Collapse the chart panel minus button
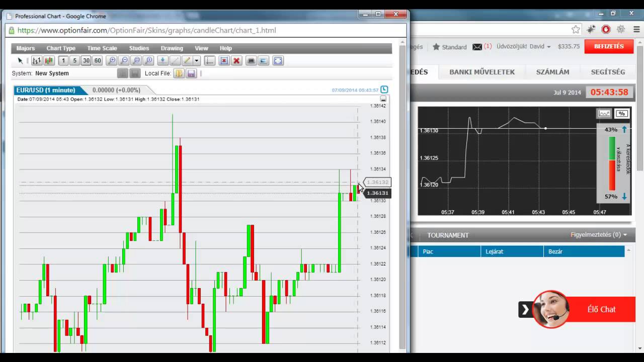The image size is (644, 362). (x=383, y=99)
